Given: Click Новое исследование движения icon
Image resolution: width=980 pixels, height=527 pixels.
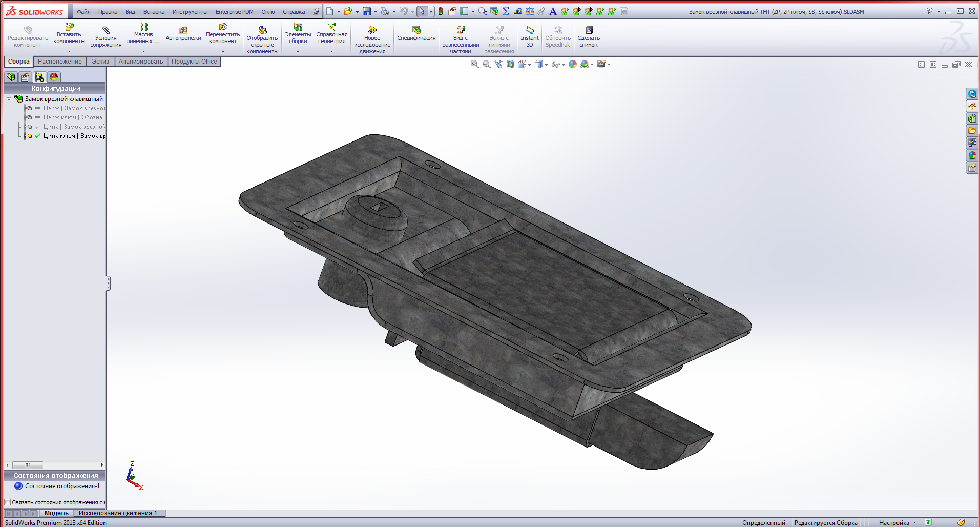Looking at the screenshot, I should [x=372, y=40].
